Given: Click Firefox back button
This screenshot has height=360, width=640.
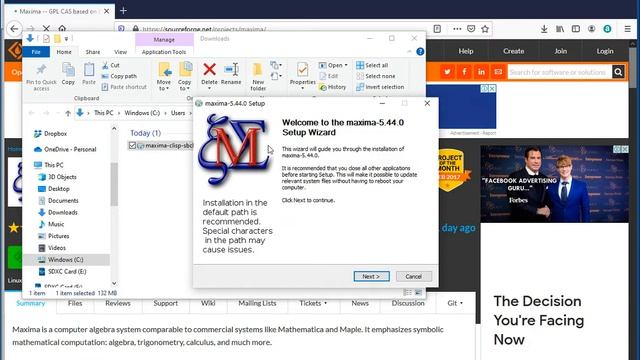Looking at the screenshot, I should tap(14, 29).
